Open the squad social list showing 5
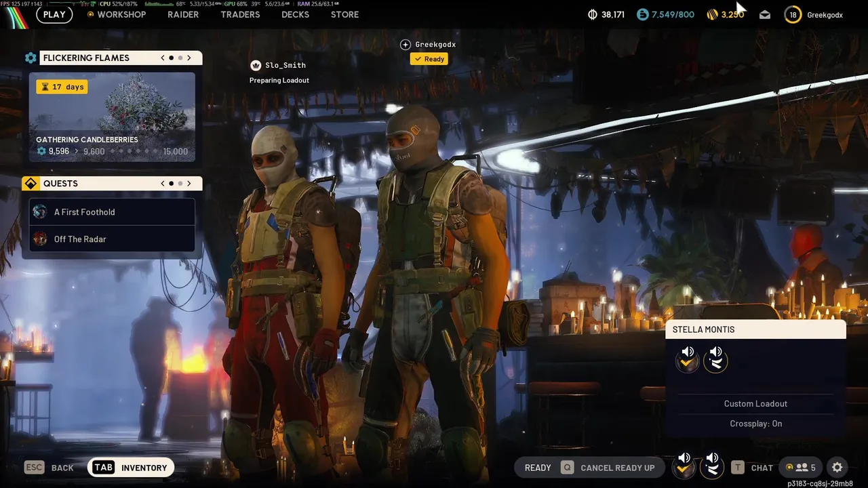The width and height of the screenshot is (868, 488). pos(801,468)
